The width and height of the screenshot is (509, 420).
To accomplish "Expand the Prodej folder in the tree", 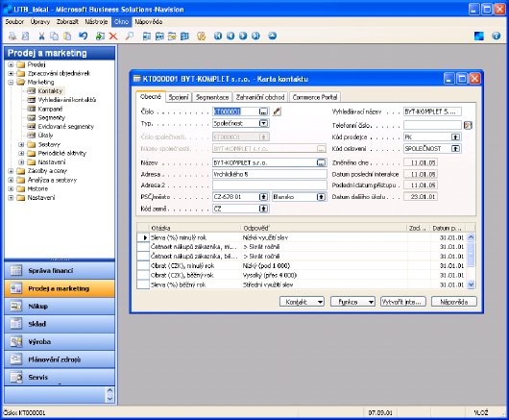I will pyautogui.click(x=11, y=64).
